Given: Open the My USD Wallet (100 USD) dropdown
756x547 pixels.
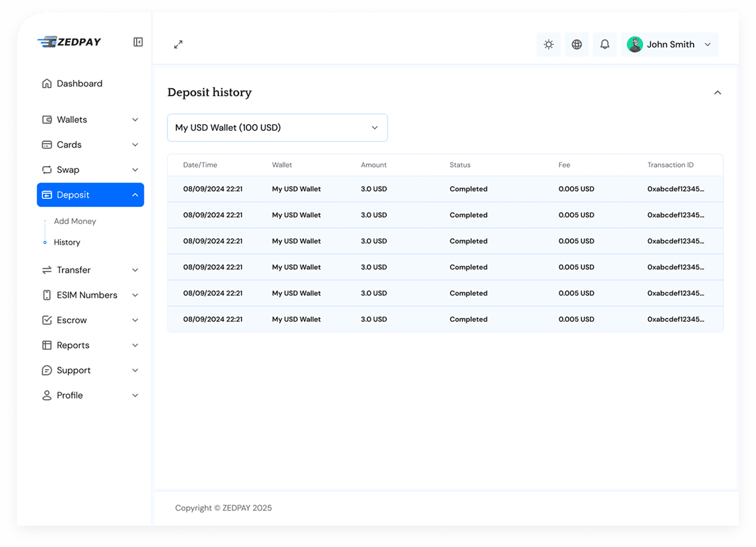Looking at the screenshot, I should click(277, 127).
